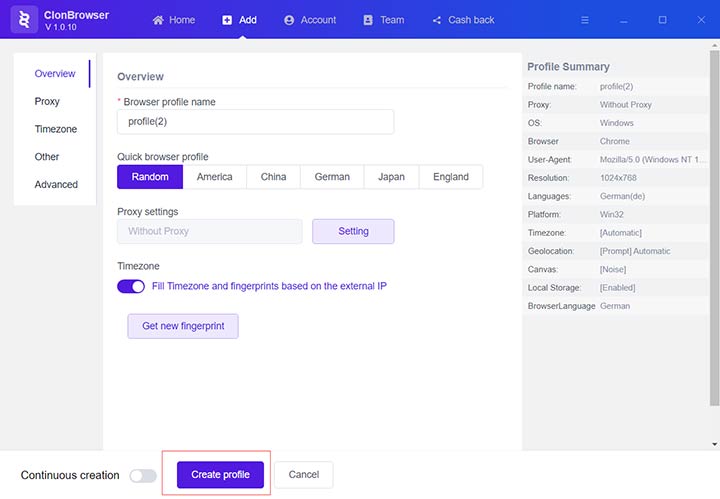Open the hamburger menu icon in title bar
Screen dimensions: 720x499
pyautogui.click(x=585, y=20)
